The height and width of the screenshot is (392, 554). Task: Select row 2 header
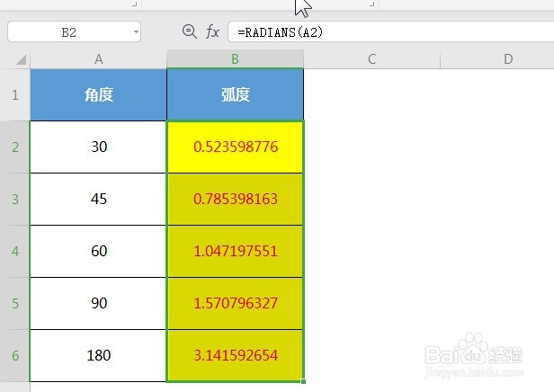point(14,147)
